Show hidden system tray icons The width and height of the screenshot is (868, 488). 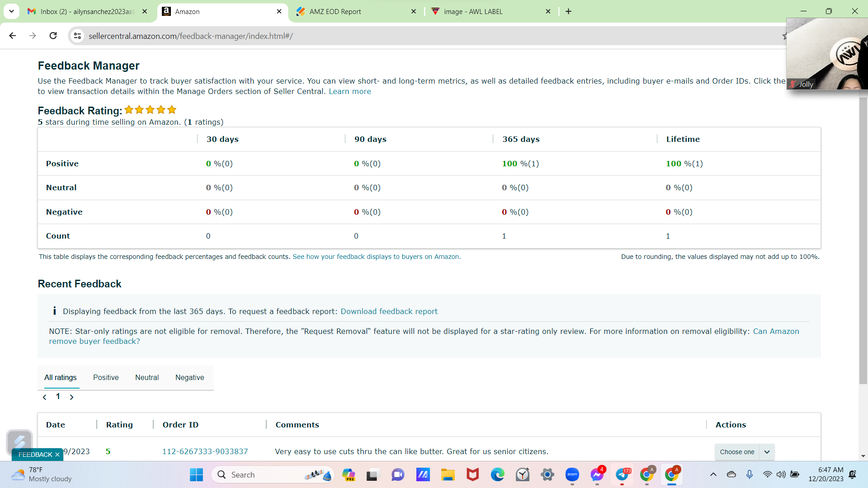(713, 474)
